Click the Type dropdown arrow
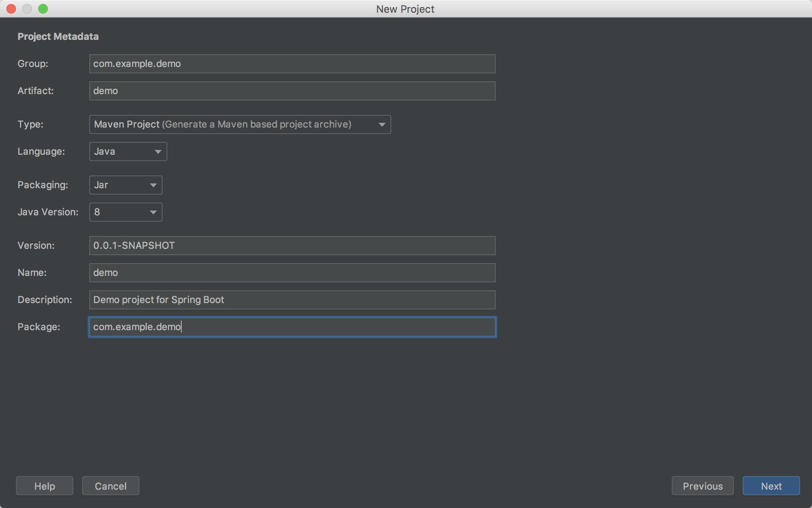Screen dimensions: 812x508 coord(381,124)
